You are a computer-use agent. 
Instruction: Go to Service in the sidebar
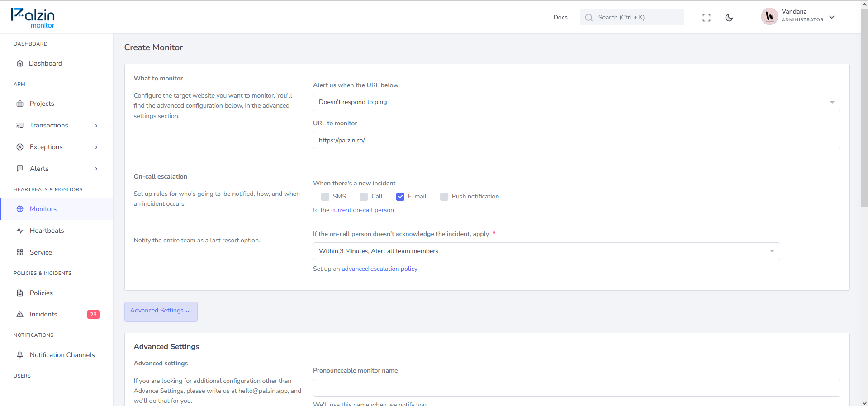(41, 252)
